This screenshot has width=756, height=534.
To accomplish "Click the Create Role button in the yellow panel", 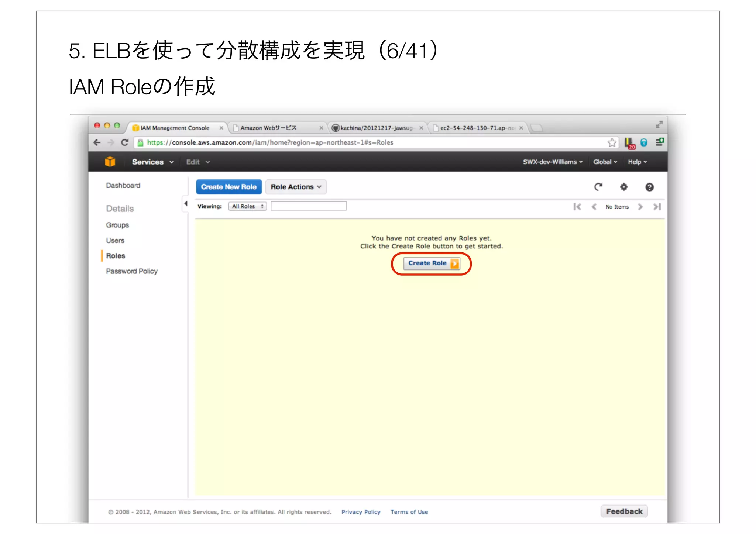I will pos(432,263).
